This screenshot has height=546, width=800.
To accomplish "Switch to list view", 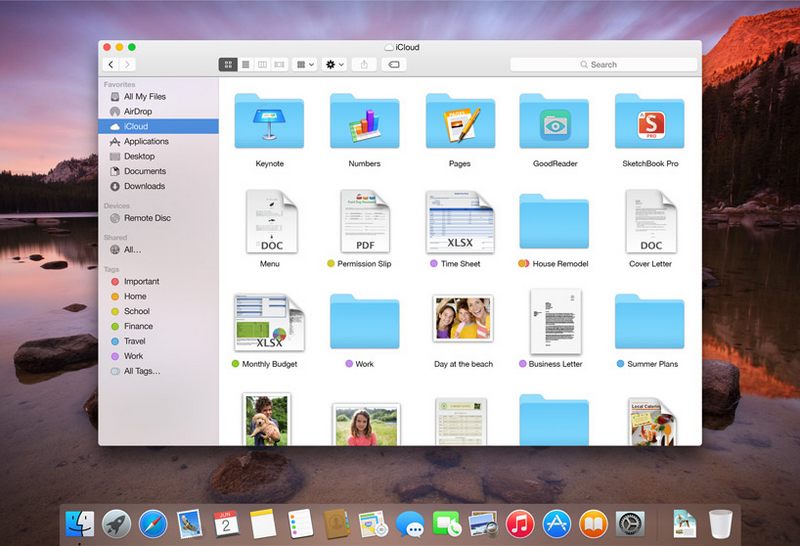I will 245,64.
